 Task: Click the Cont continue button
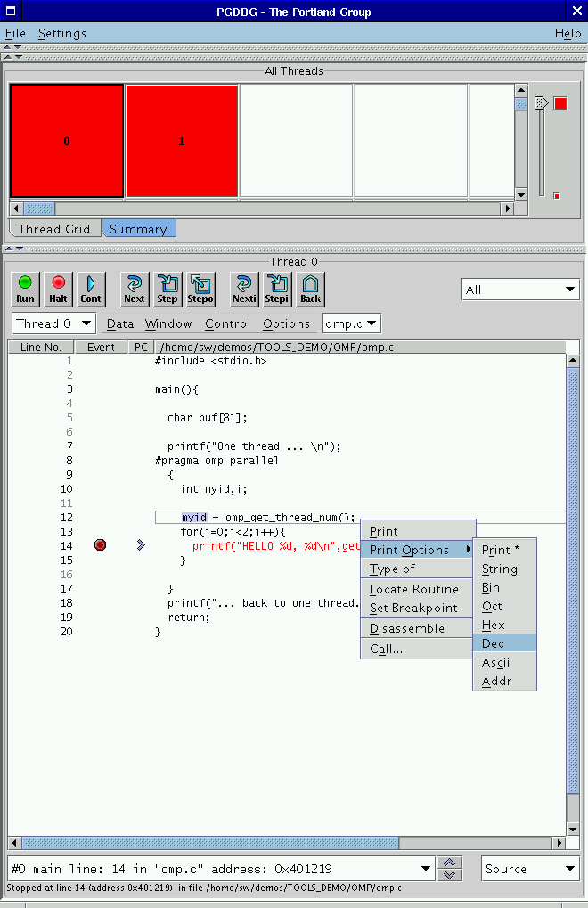91,289
